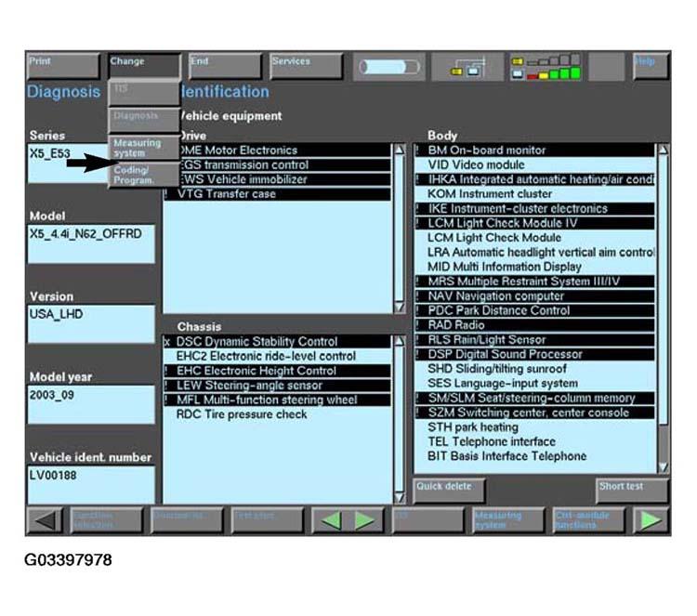Click the green double-arrow navigation button
This screenshot has height=616, width=697.
348,520
